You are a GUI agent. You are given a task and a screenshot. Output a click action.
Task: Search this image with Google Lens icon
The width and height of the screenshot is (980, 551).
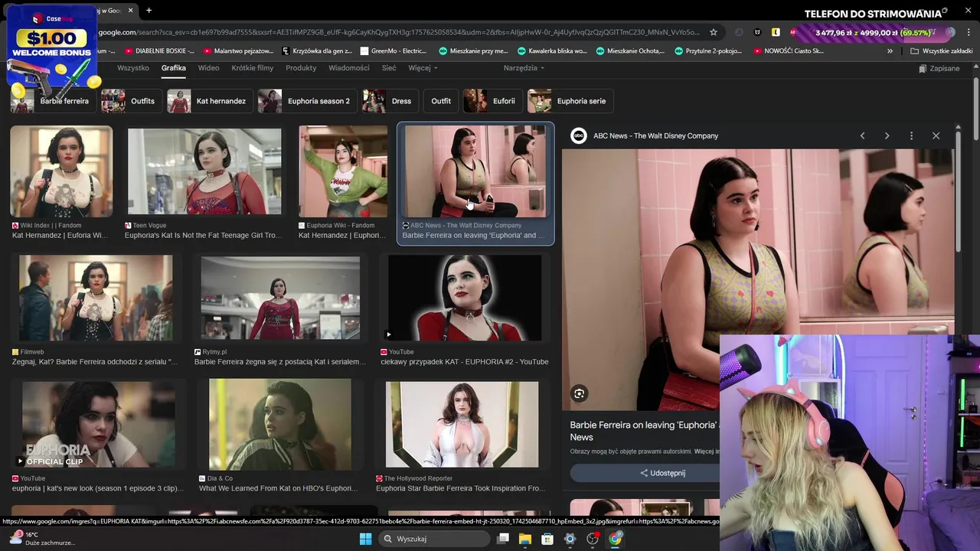click(580, 393)
